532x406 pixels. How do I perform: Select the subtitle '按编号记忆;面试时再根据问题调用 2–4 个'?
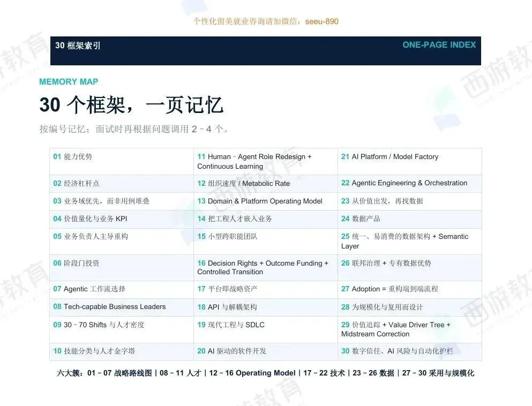(134, 129)
